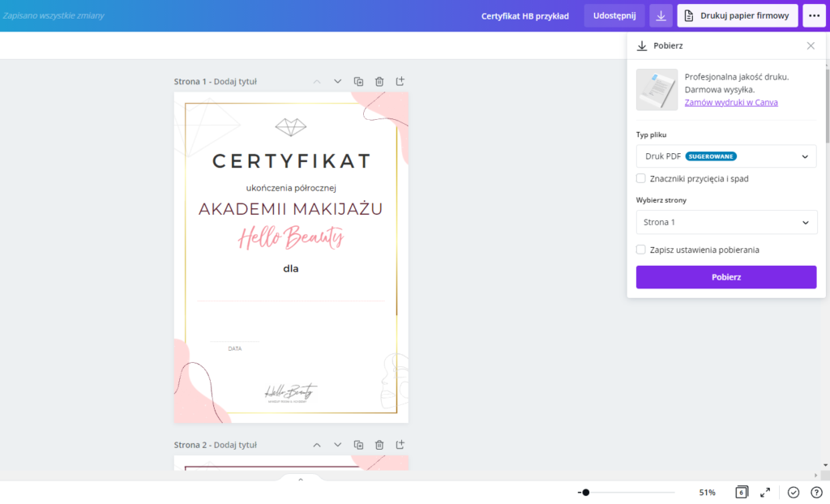Open Zamów wydruki w Canva link

[x=731, y=103]
